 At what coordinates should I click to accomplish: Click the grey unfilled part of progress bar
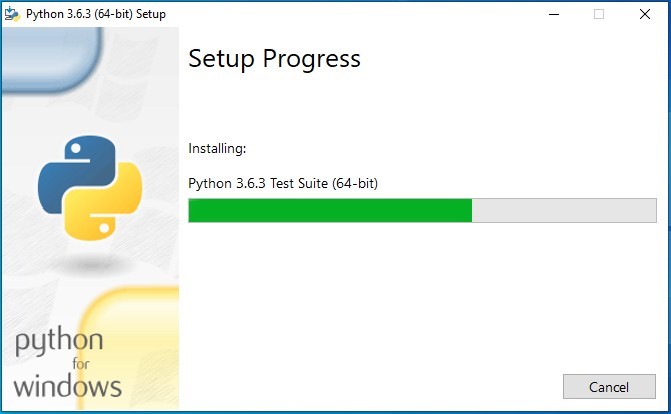pyautogui.click(x=564, y=210)
